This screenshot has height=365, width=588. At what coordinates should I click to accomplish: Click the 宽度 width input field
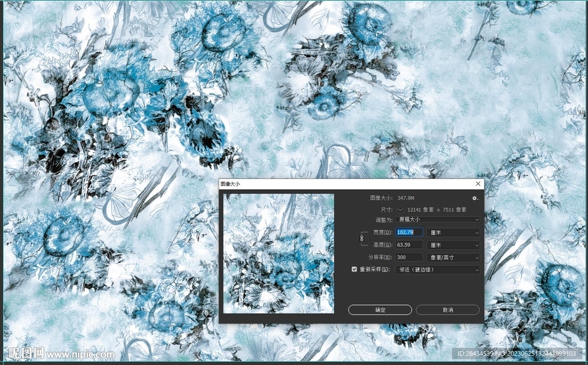409,233
